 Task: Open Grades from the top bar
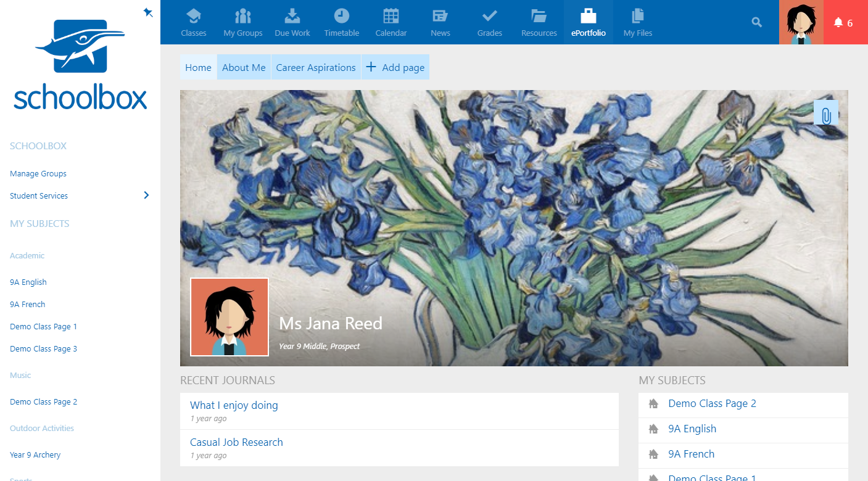[x=490, y=22]
